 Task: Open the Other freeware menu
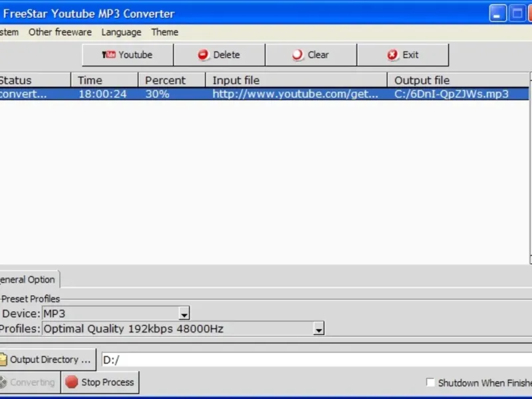point(60,32)
